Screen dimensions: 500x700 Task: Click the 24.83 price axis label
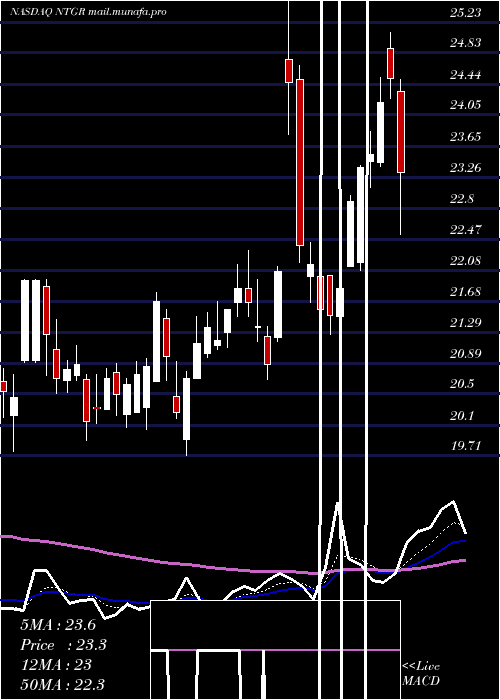(x=466, y=43)
